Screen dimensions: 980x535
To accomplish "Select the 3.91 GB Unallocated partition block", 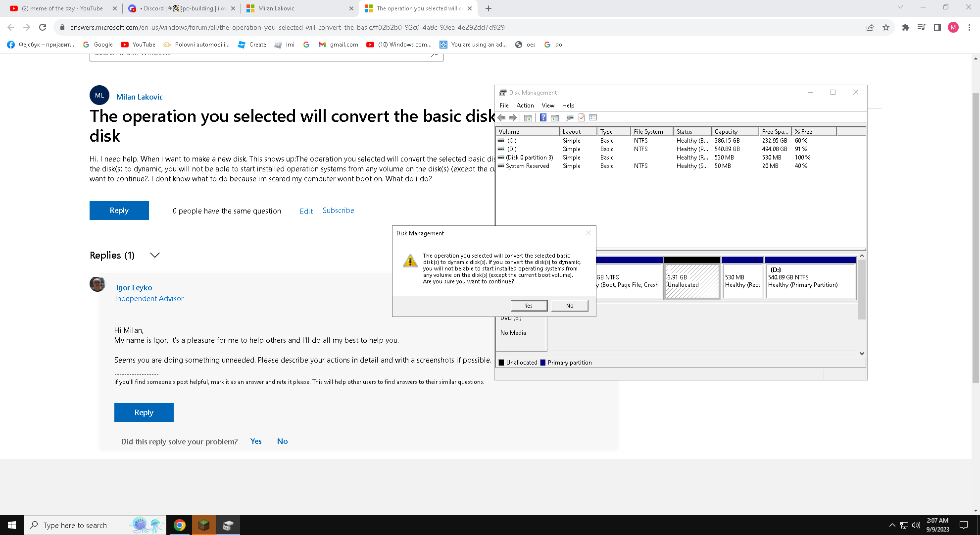I will 692,281.
